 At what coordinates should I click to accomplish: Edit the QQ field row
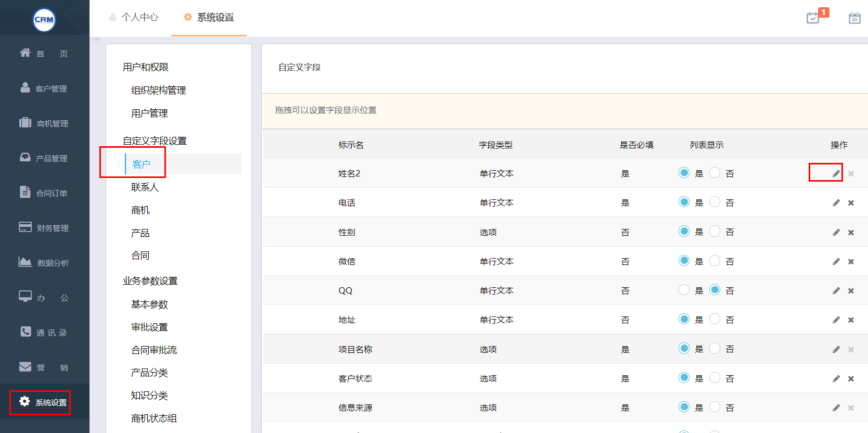pos(836,290)
